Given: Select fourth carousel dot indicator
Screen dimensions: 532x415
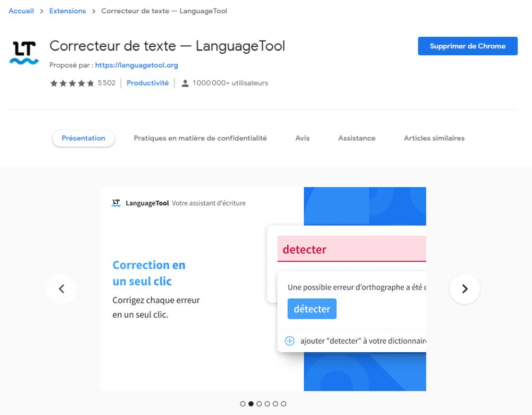Looking at the screenshot, I should (x=267, y=404).
